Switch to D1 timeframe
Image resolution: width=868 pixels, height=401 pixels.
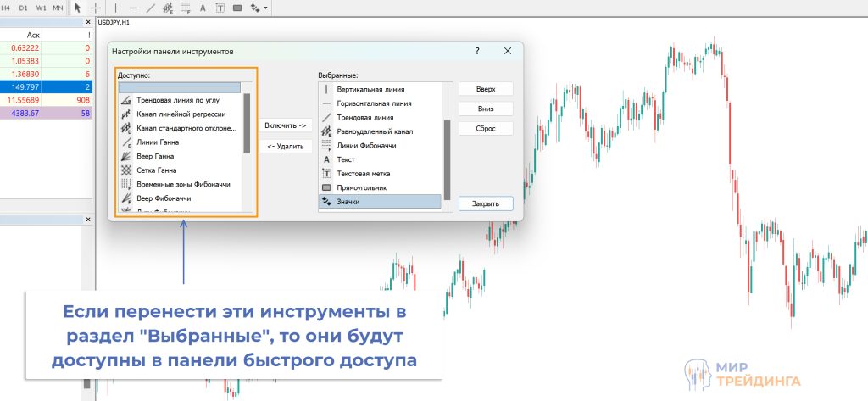pos(23,8)
